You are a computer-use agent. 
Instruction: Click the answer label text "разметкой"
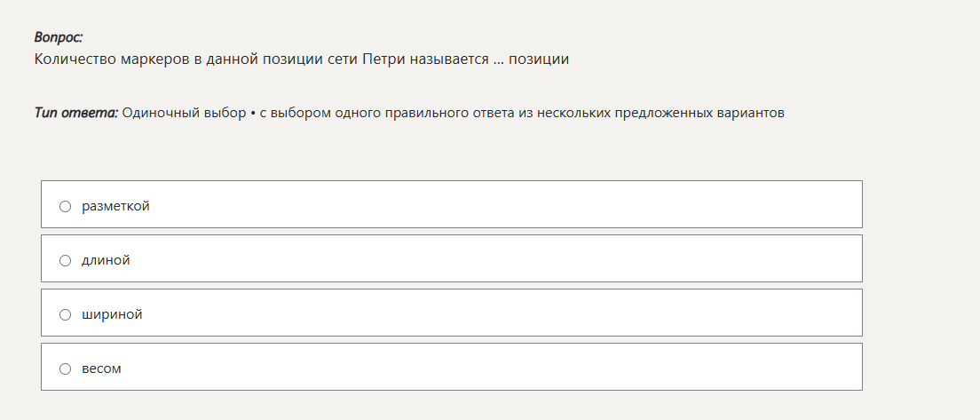click(x=115, y=206)
